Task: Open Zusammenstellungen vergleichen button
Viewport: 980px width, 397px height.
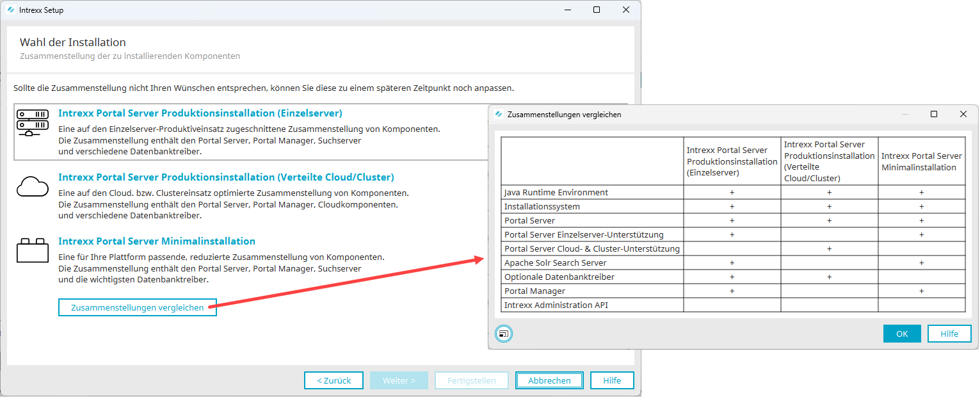Action: point(138,308)
